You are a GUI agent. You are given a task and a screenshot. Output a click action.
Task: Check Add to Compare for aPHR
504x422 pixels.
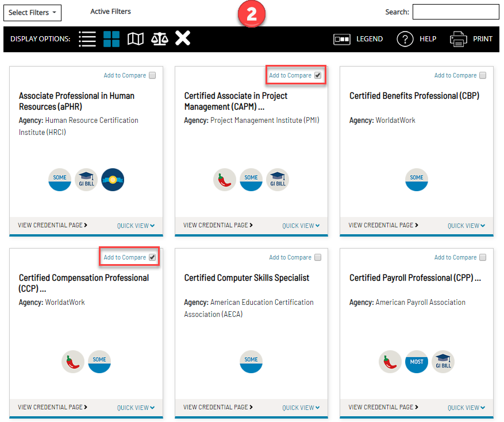[152, 75]
